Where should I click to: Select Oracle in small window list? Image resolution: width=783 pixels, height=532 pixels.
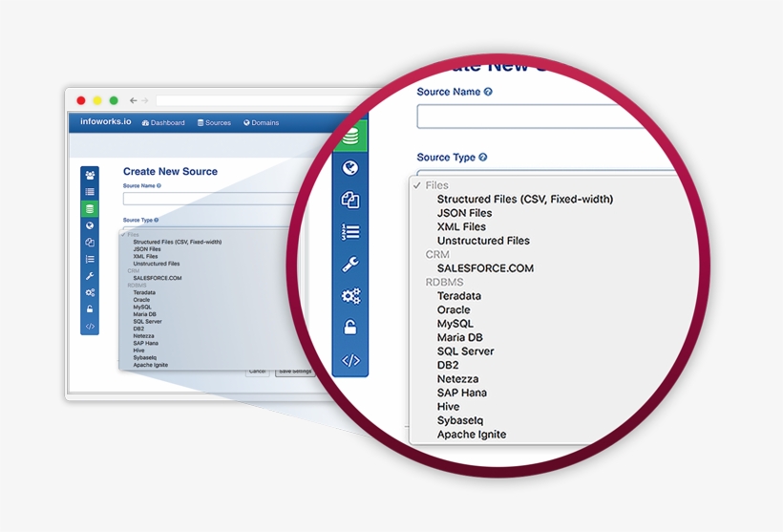click(x=141, y=300)
